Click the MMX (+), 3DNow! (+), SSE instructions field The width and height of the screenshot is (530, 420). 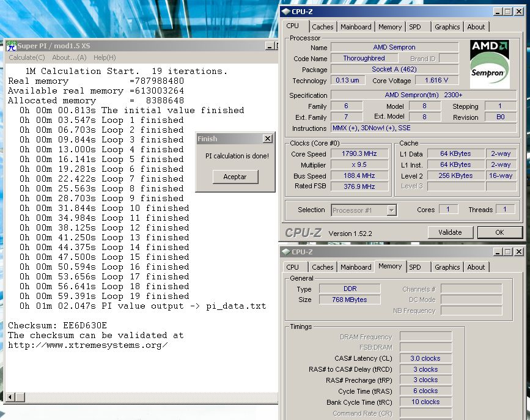424,128
